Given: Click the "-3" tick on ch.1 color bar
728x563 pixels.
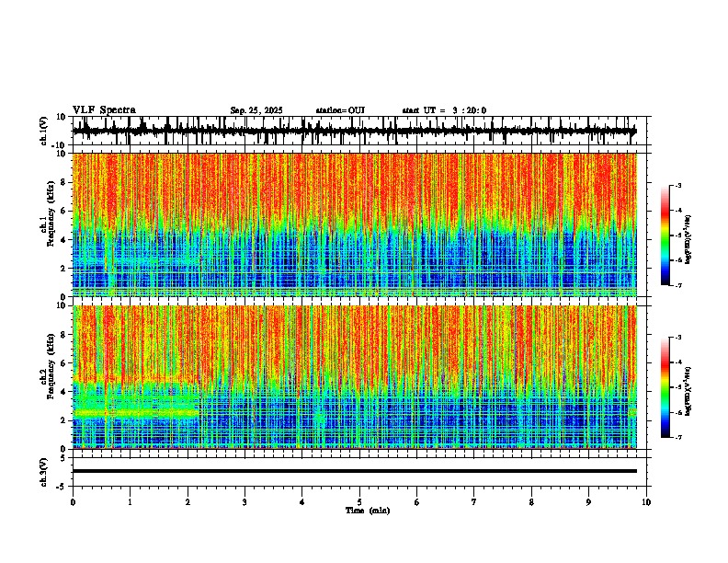Looking at the screenshot, I should pyautogui.click(x=678, y=186).
